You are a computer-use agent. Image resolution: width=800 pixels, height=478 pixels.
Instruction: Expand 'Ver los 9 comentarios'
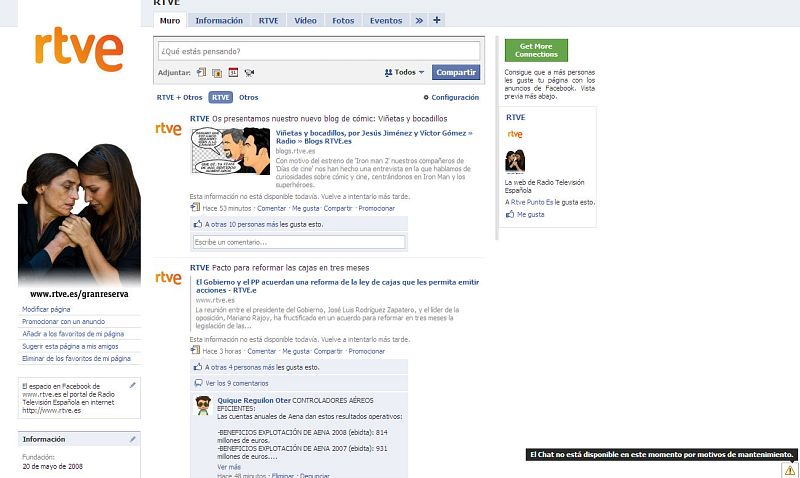[x=236, y=383]
